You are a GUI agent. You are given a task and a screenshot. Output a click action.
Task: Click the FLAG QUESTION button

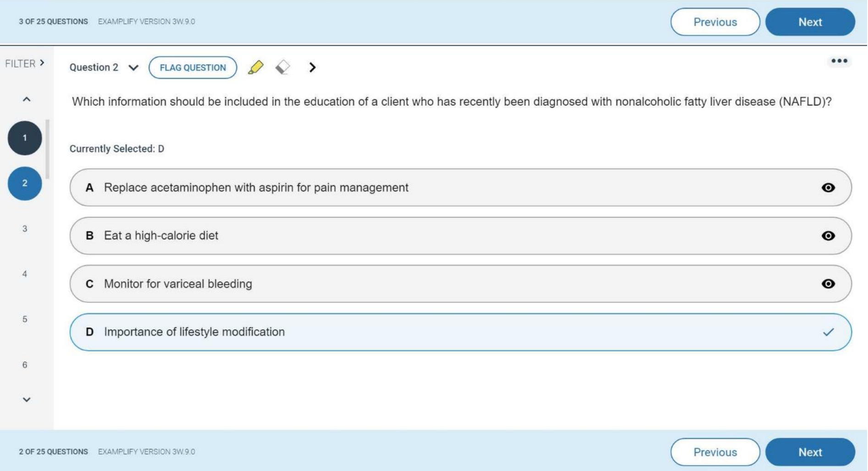pos(192,68)
